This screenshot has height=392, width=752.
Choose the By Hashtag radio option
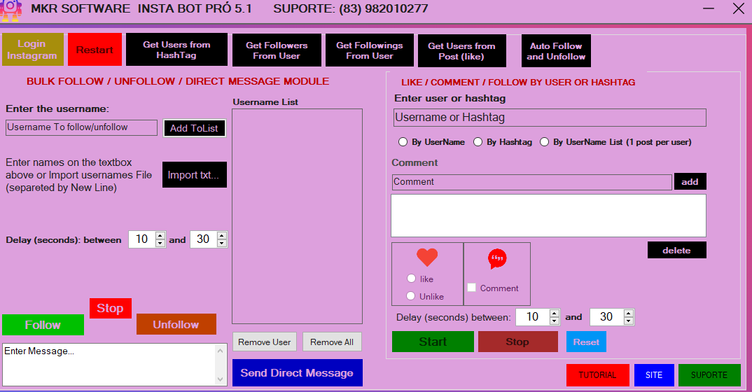click(x=478, y=142)
